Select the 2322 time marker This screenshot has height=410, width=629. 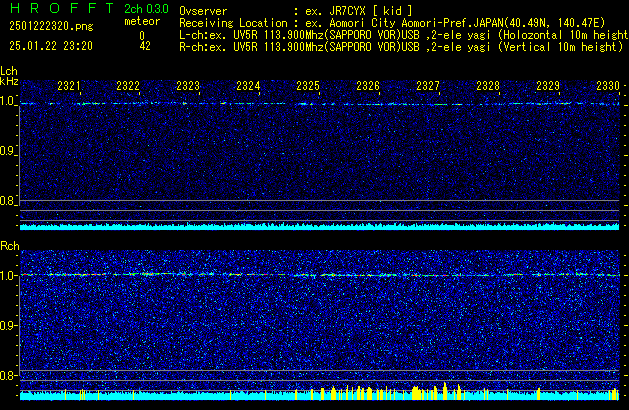pos(128,86)
